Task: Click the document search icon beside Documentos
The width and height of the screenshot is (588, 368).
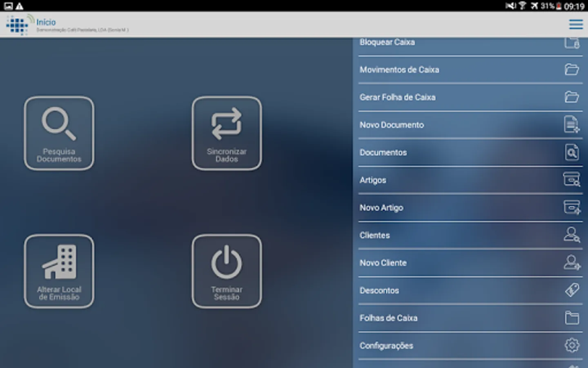Action: pos(572,152)
